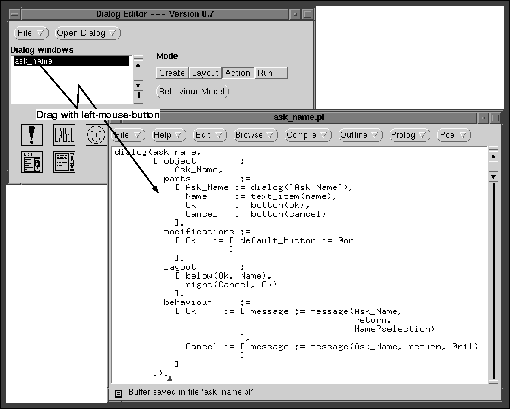Click editor scrollbar down arrow
Image resolution: width=510 pixels, height=409 pixels.
click(x=493, y=176)
